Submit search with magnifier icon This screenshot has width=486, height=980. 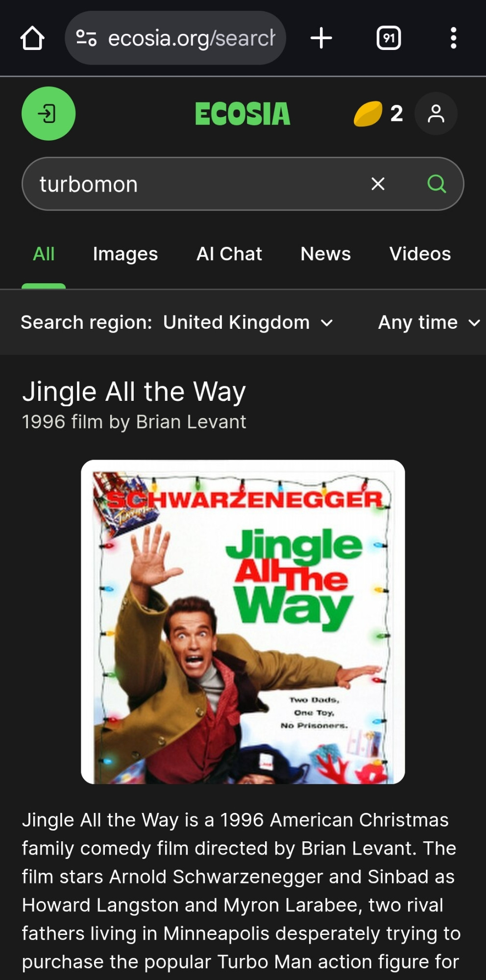pos(437,184)
